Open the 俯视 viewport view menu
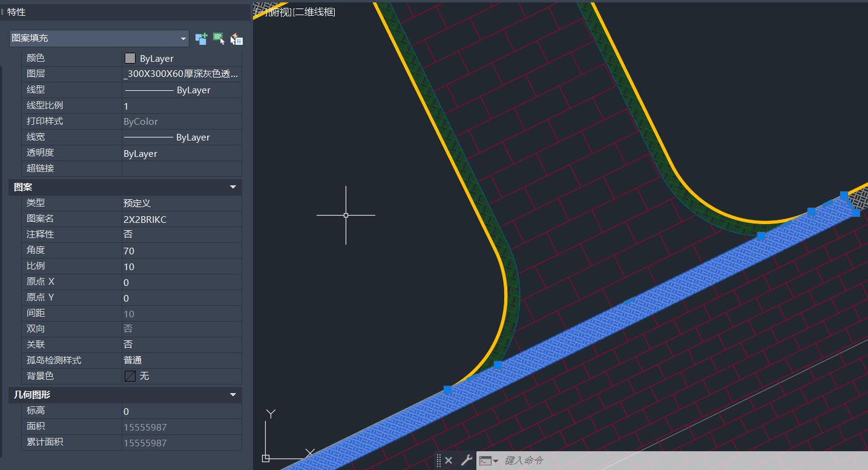 (x=279, y=12)
